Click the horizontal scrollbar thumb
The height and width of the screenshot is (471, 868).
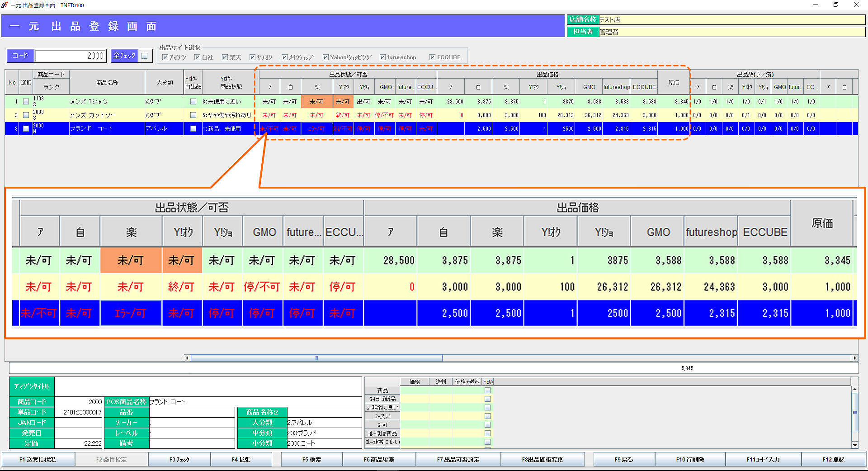click(x=316, y=358)
